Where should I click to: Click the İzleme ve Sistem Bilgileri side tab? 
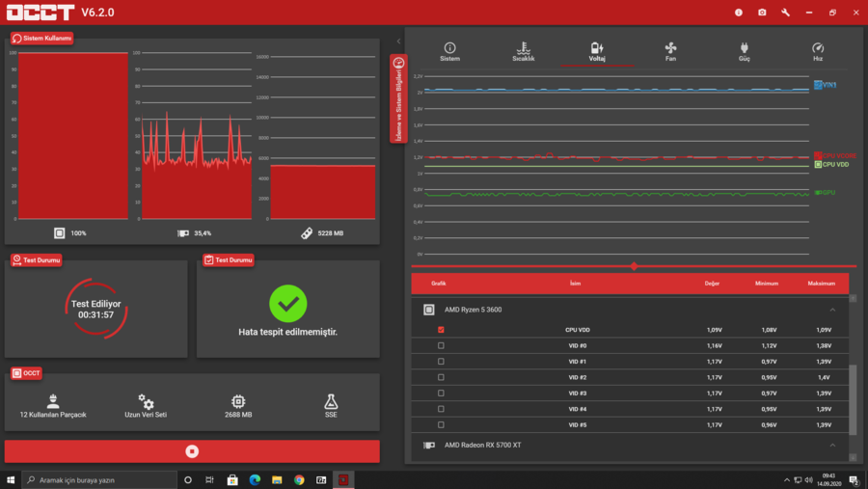coord(398,98)
